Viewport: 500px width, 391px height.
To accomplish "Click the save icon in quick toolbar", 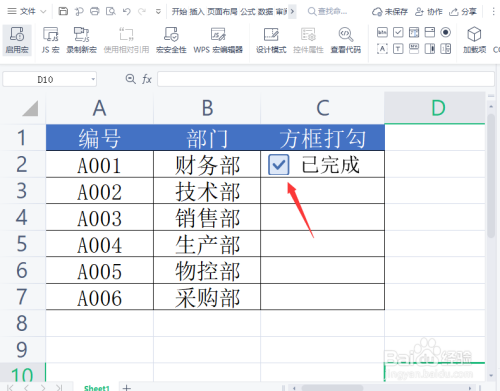I will pyautogui.click(x=63, y=12).
